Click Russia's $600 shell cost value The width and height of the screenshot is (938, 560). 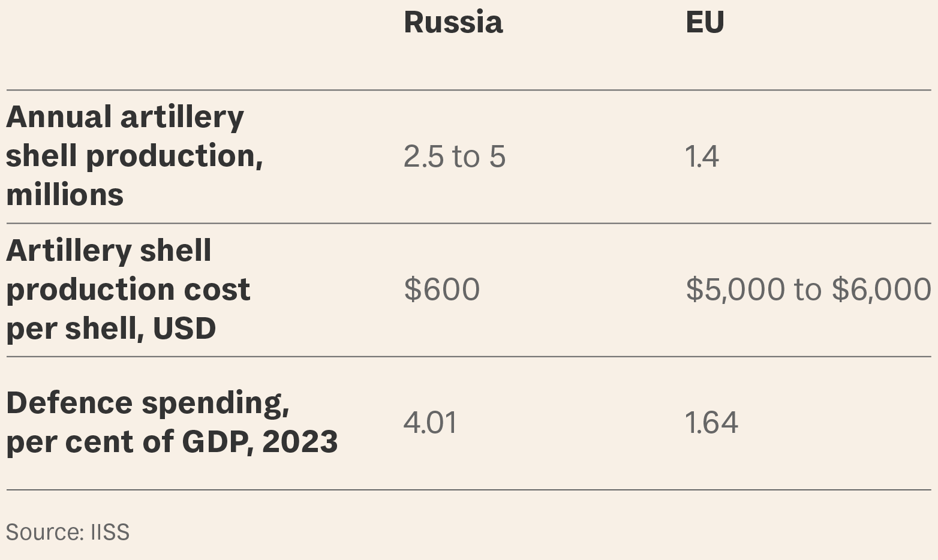click(442, 290)
